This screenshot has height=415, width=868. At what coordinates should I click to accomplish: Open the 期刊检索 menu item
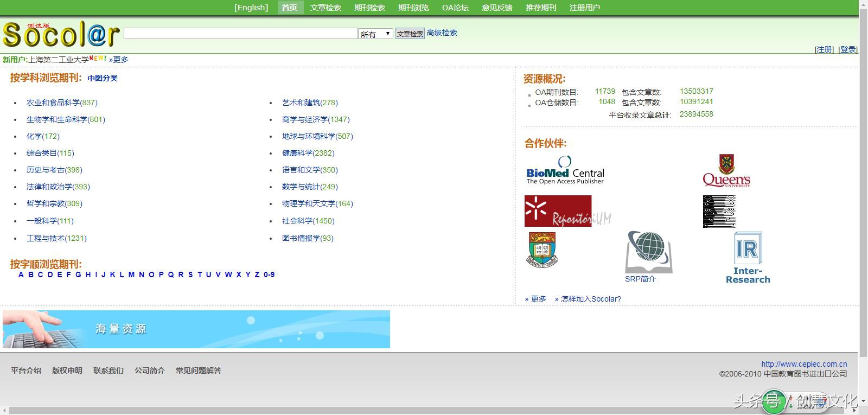369,8
